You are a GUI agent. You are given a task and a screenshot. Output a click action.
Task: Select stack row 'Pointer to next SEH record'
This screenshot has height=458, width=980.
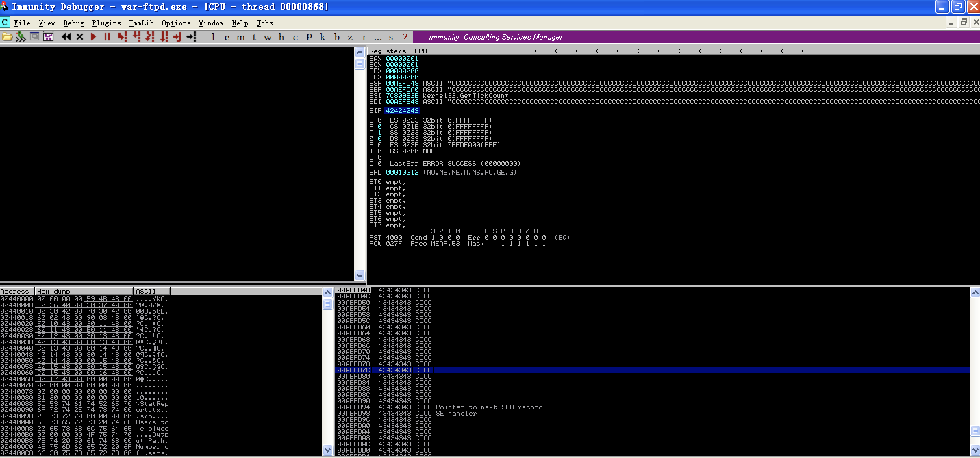pyautogui.click(x=652, y=407)
